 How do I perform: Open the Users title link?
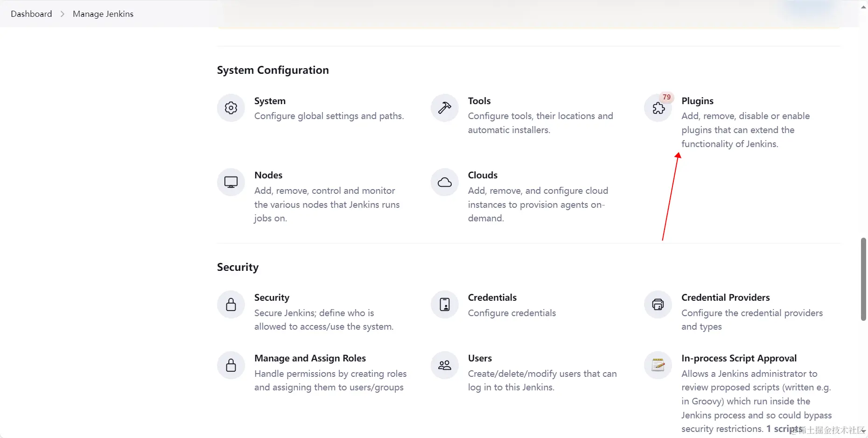coord(480,358)
